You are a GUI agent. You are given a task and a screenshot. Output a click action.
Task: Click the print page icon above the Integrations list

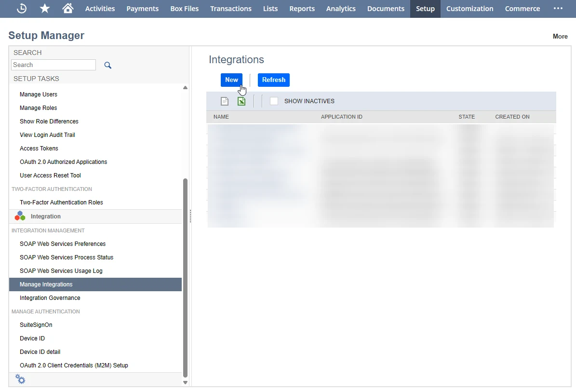(x=225, y=101)
